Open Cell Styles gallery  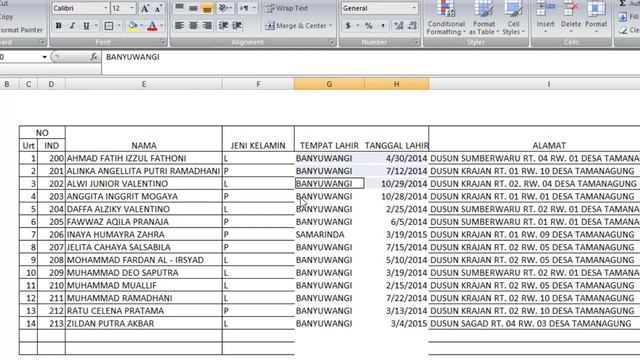tap(513, 18)
